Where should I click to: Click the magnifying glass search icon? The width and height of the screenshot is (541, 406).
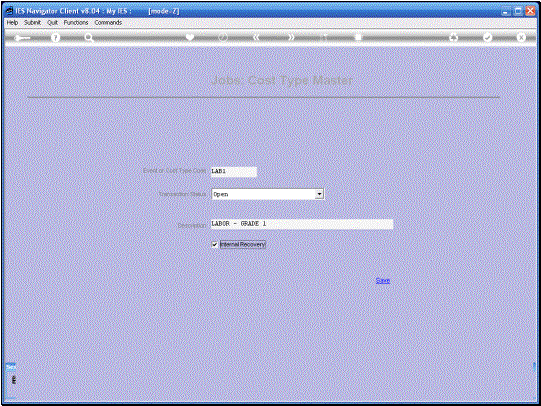click(89, 38)
